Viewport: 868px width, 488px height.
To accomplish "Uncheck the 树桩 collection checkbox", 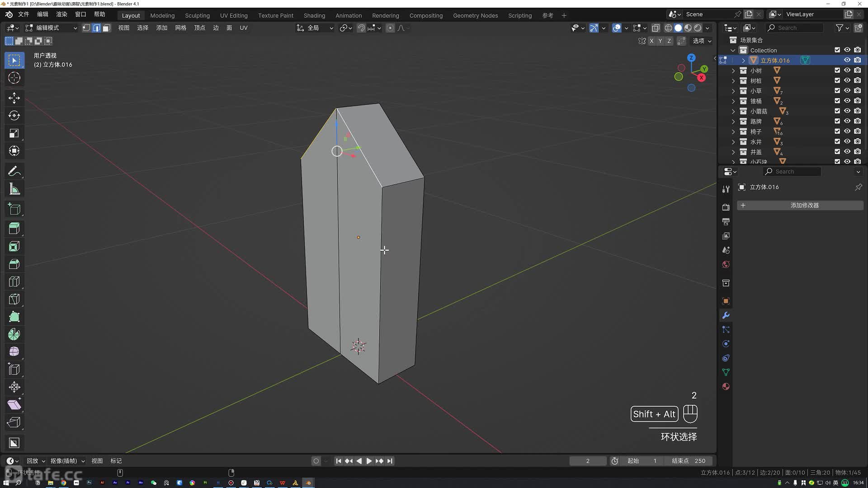I will 837,80.
